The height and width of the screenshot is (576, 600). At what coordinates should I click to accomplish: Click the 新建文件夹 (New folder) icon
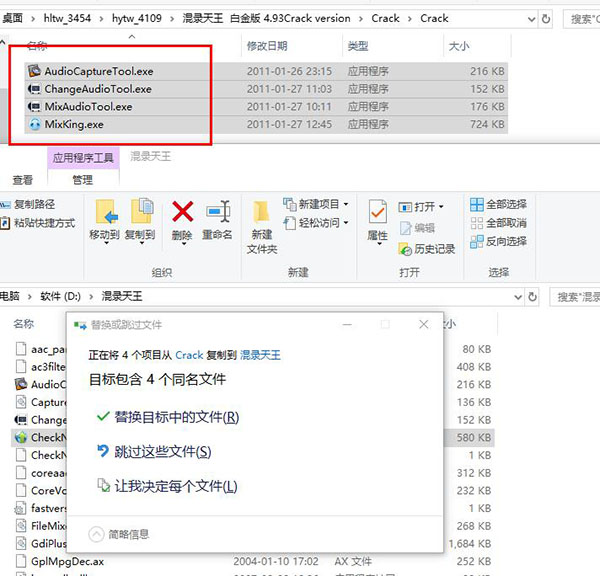pyautogui.click(x=261, y=214)
